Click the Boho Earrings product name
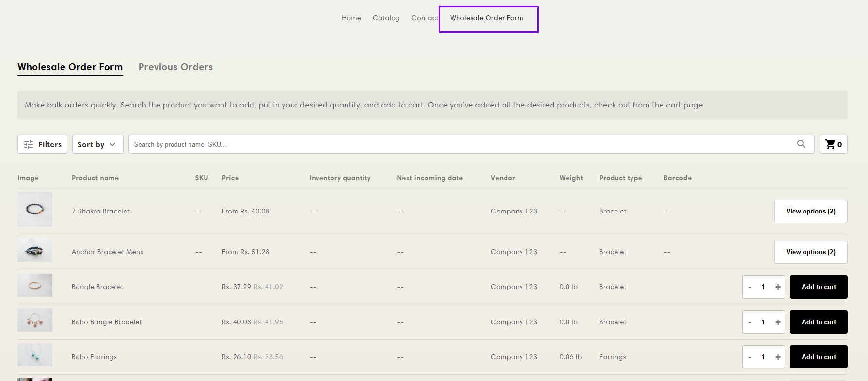This screenshot has width=868, height=381. click(x=95, y=357)
